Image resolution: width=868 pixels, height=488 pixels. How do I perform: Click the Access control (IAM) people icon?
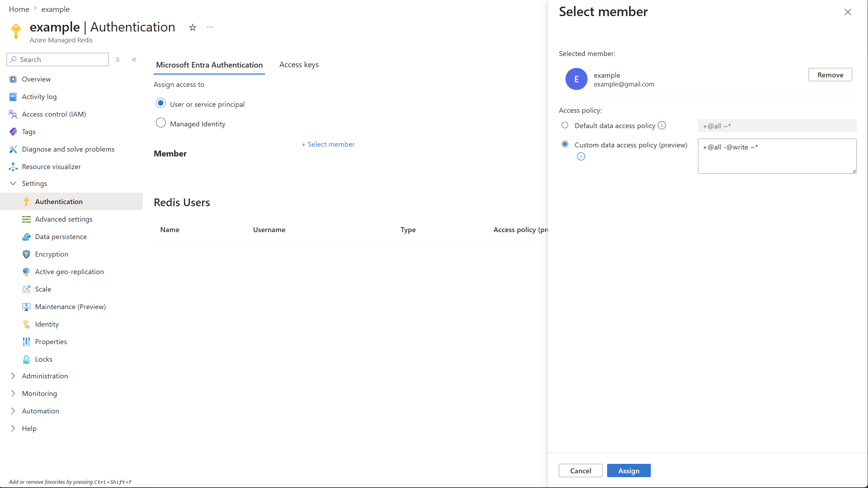coord(13,114)
